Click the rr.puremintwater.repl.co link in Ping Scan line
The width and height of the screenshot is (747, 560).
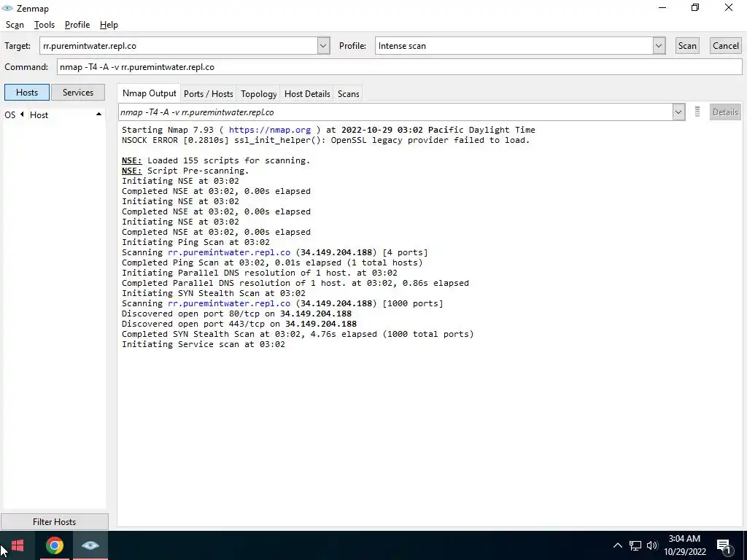coord(229,252)
